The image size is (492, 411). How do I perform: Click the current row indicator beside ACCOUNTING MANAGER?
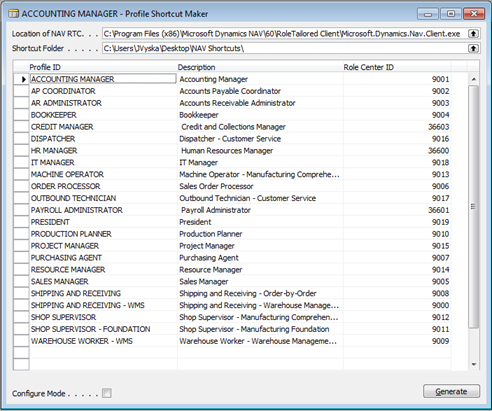[x=22, y=79]
